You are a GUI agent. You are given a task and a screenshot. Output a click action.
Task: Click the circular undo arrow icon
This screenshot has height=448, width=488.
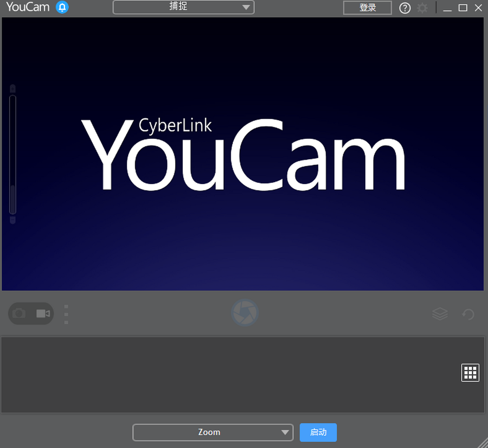[468, 314]
